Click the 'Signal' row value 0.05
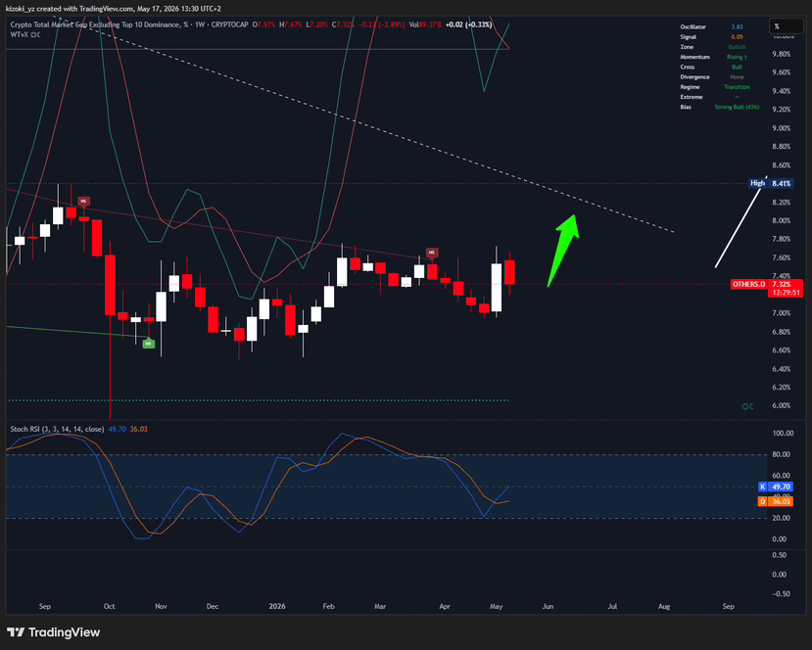 (737, 37)
